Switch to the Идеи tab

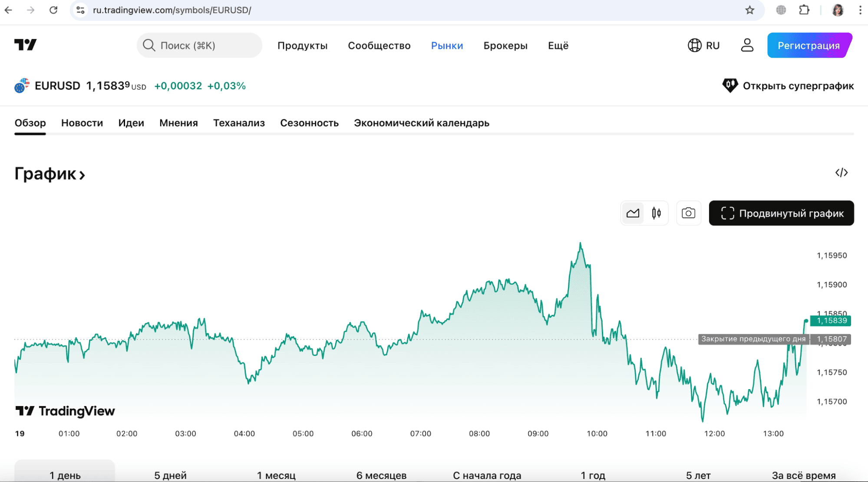click(131, 123)
